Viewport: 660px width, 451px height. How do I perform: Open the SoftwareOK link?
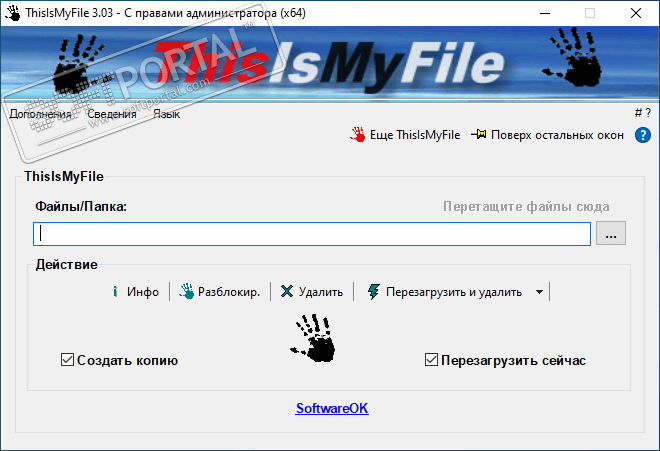tap(332, 408)
